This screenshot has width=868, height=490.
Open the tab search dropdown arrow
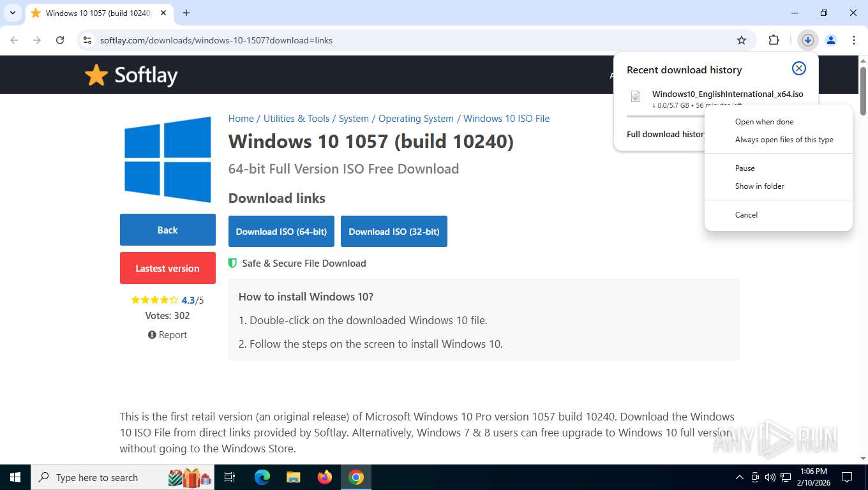pos(12,13)
